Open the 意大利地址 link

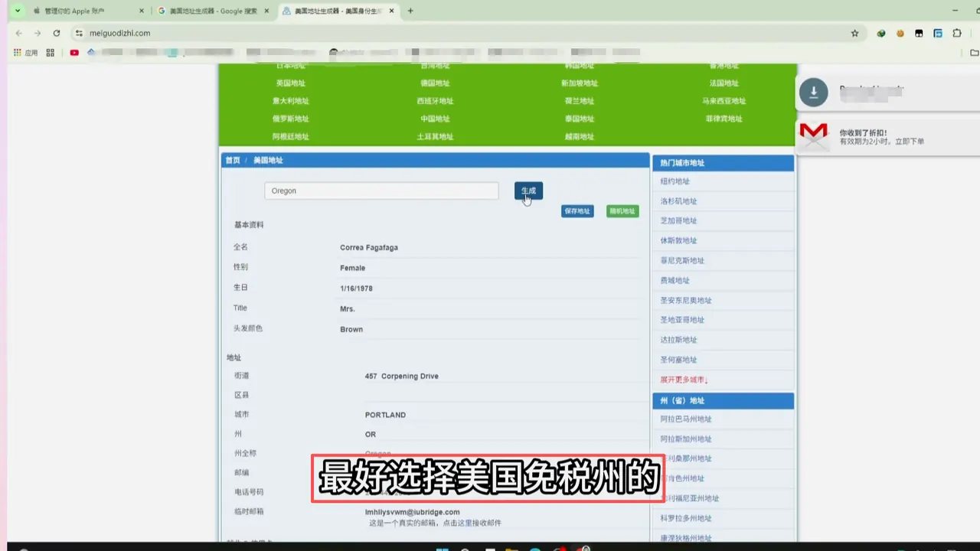(x=291, y=101)
